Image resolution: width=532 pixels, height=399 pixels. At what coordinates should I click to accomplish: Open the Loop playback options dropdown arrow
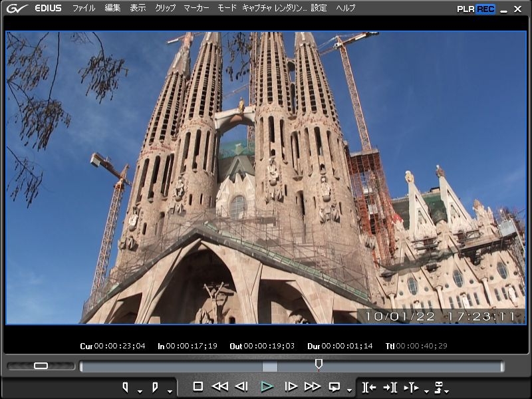click(x=349, y=391)
